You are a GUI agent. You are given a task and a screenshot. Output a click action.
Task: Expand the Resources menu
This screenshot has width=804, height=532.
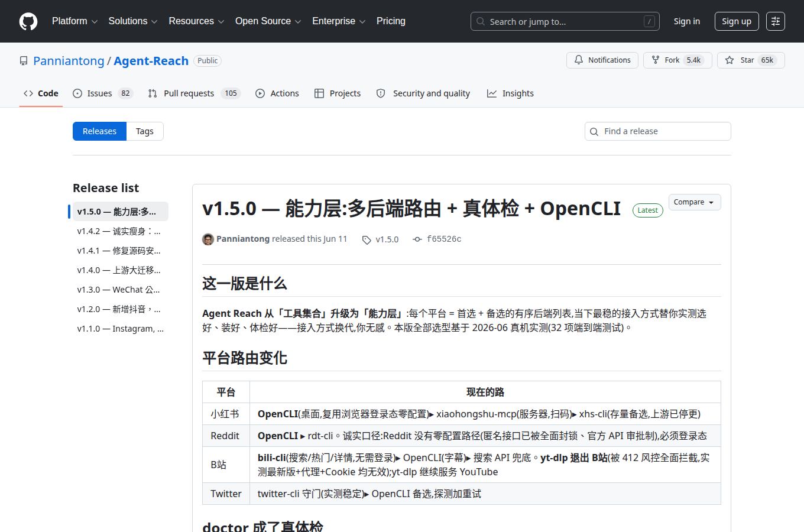[x=196, y=21]
